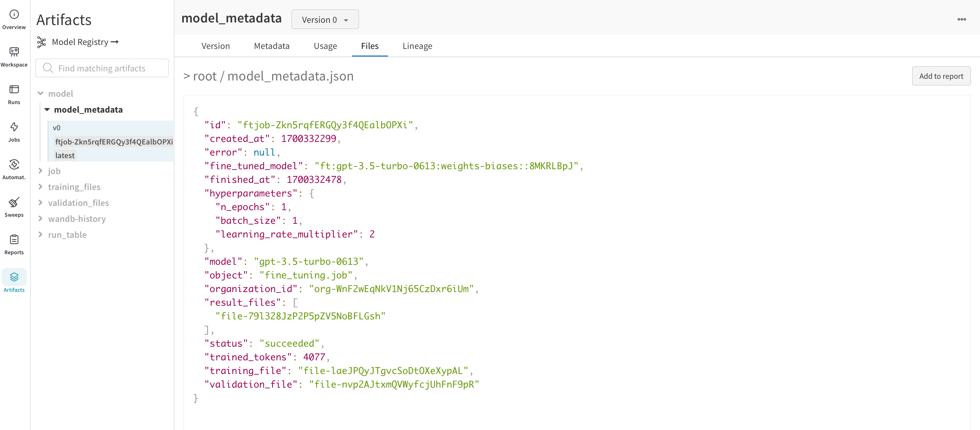
Task: Select the latest artifact version alias
Action: (x=65, y=155)
